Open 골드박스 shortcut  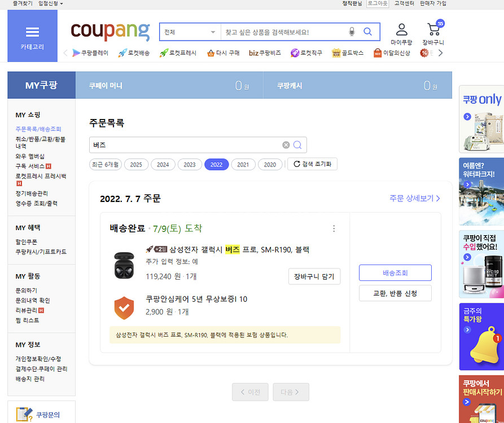[x=348, y=53]
